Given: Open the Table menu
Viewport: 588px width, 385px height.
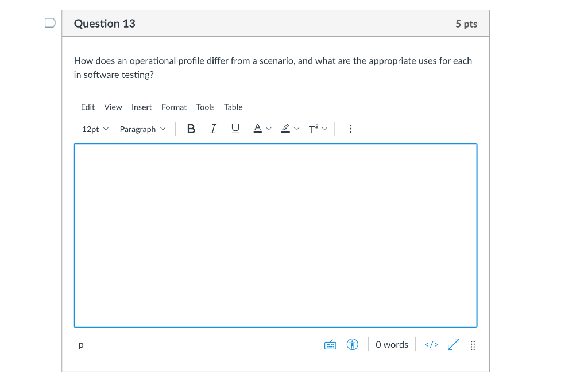Looking at the screenshot, I should pos(233,107).
